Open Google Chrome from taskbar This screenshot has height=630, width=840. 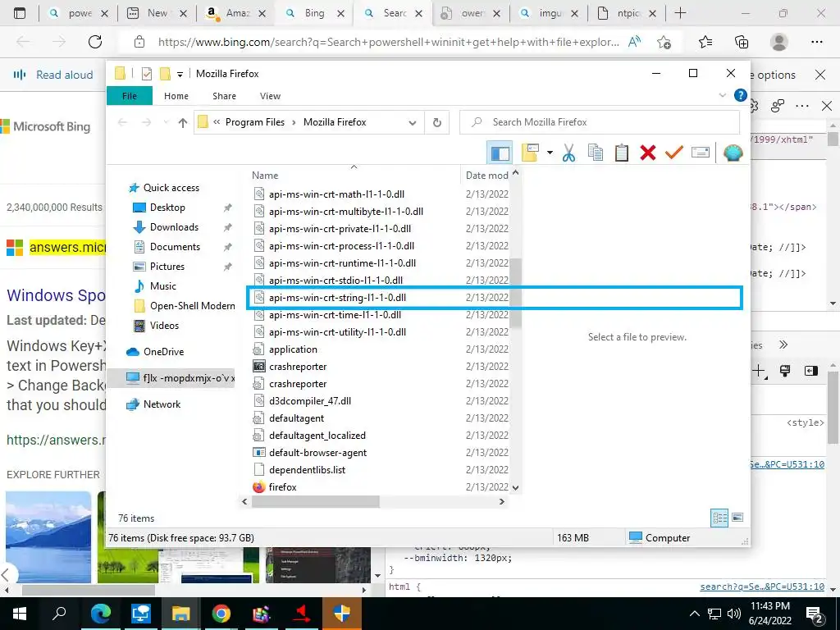pyautogui.click(x=221, y=614)
